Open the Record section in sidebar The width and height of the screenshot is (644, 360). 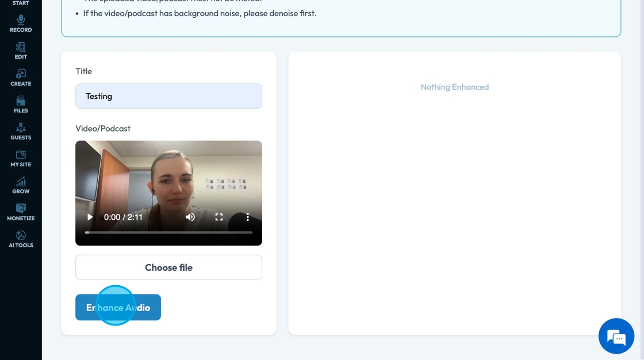pyautogui.click(x=21, y=24)
